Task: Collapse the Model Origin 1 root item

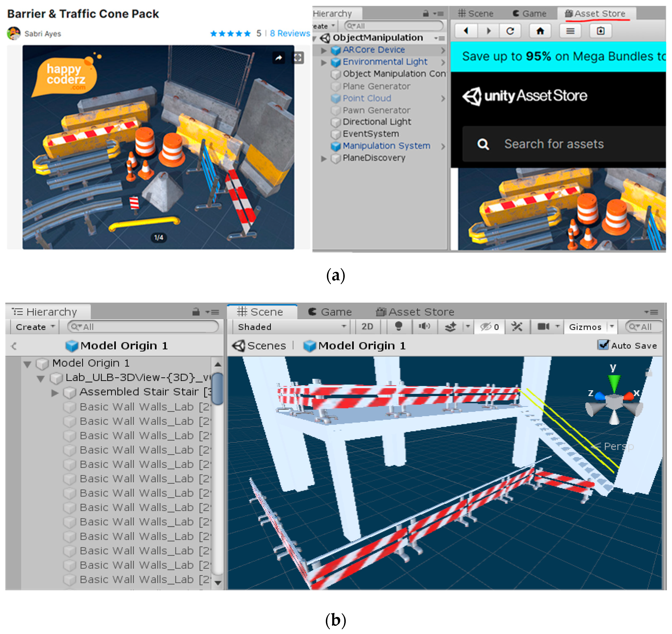Action: [x=27, y=364]
